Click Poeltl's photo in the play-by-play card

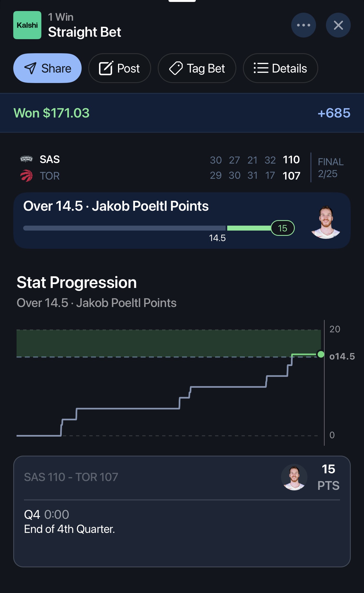click(293, 478)
